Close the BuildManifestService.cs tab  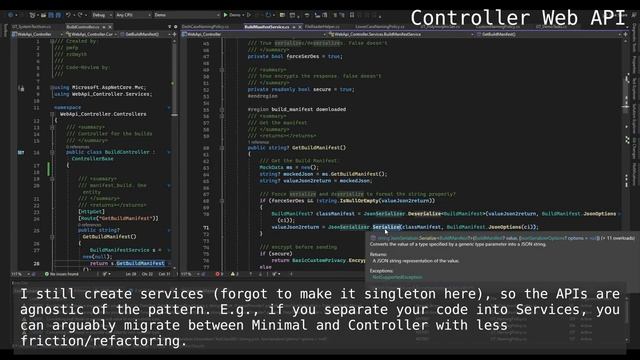(300, 27)
